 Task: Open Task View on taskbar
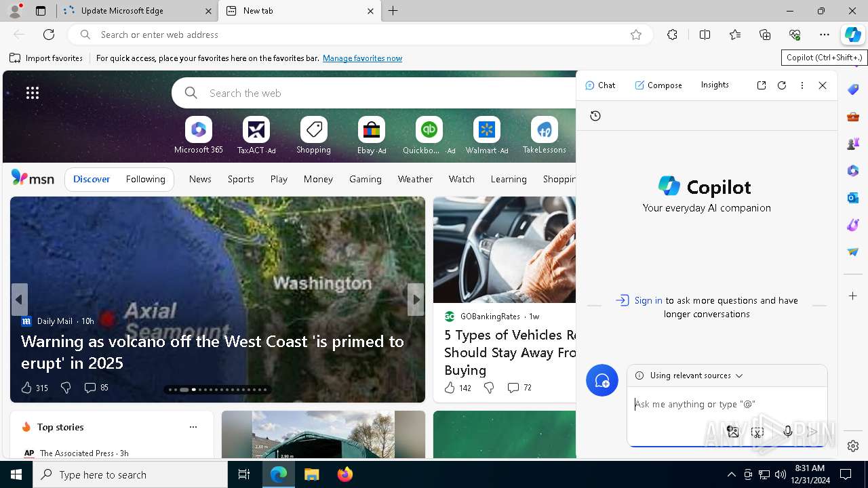244,474
